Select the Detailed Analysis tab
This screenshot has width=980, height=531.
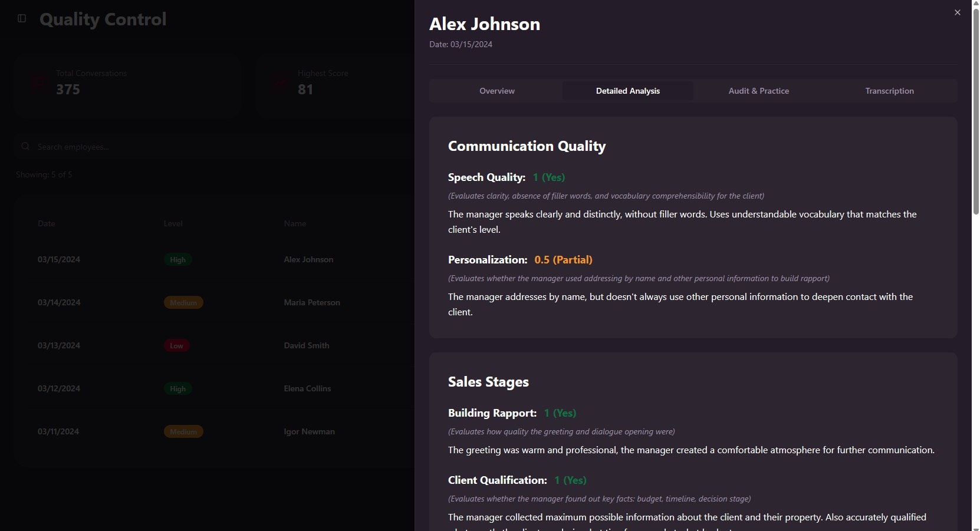point(627,91)
